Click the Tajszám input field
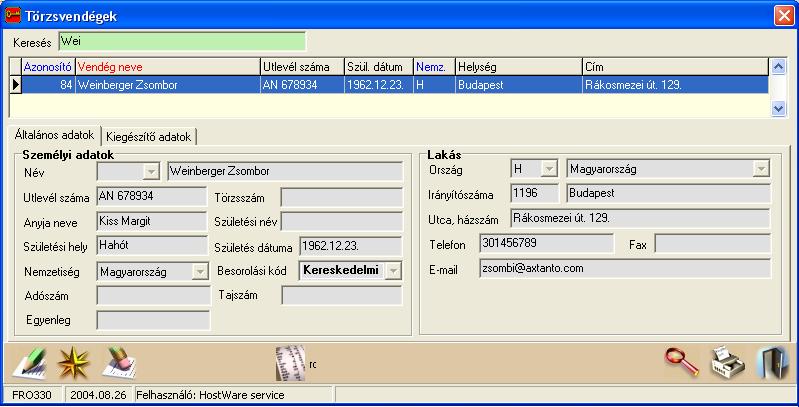The width and height of the screenshot is (799, 407). click(x=341, y=295)
